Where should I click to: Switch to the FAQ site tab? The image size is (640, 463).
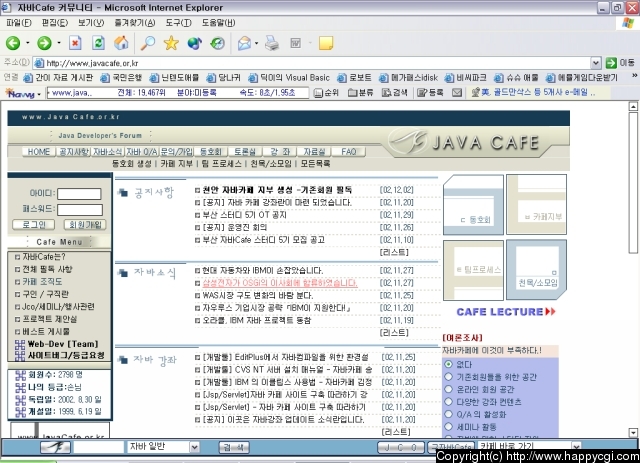pyautogui.click(x=348, y=152)
